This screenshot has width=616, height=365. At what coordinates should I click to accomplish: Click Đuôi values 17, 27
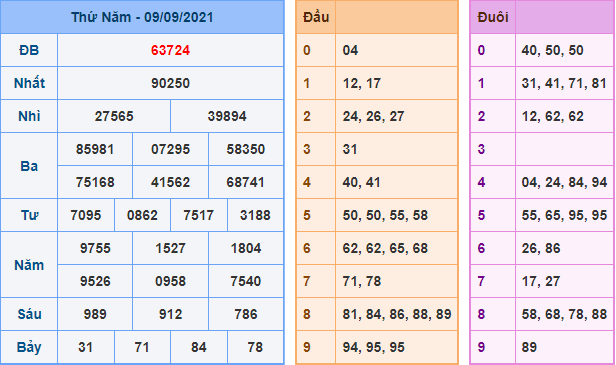point(541,281)
